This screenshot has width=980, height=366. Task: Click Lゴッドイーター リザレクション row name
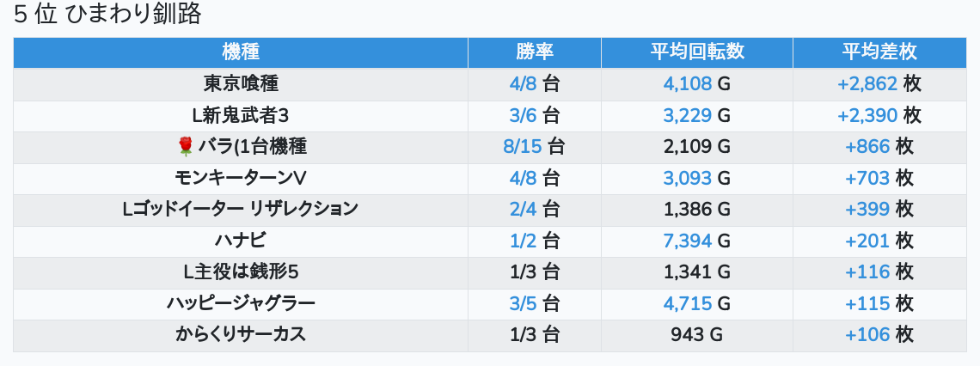click(x=241, y=209)
